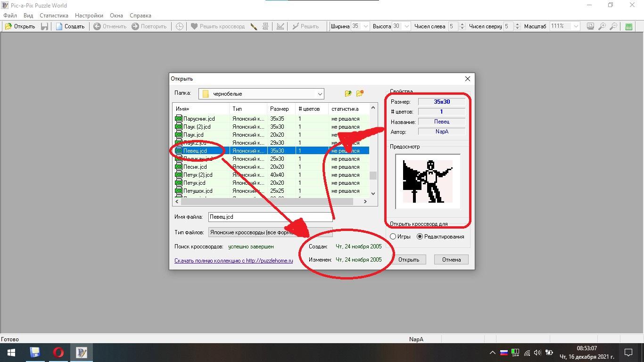Viewport: 644px width, 362px height.
Task: Open the Настройки menu
Action: [x=89, y=16]
